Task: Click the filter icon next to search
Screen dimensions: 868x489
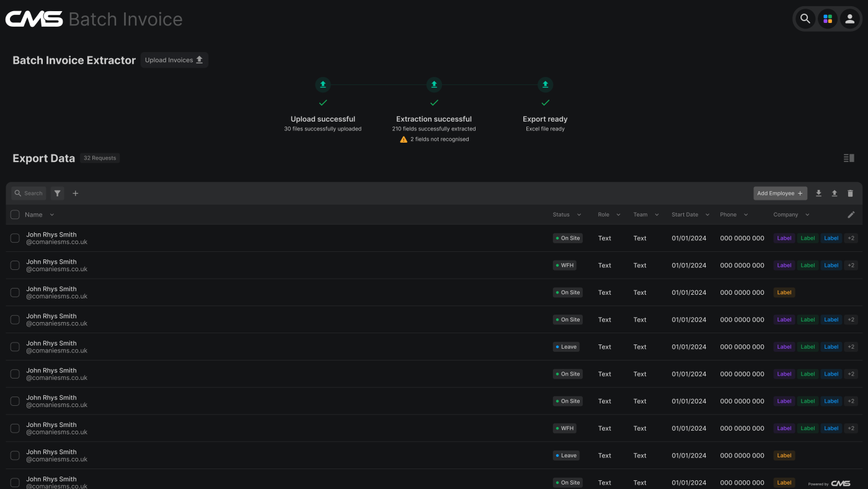Action: (57, 193)
